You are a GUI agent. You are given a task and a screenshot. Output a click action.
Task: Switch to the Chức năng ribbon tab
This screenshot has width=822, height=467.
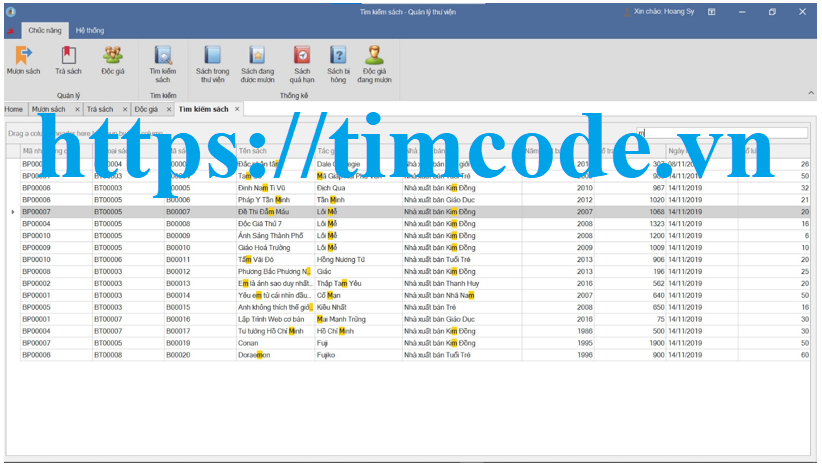pos(45,30)
